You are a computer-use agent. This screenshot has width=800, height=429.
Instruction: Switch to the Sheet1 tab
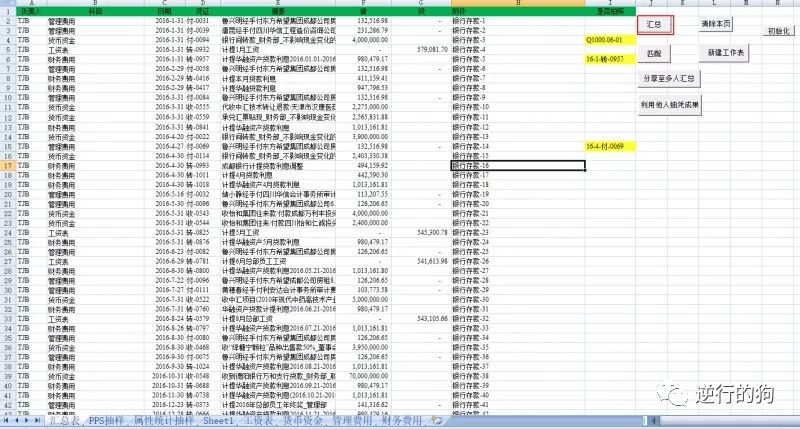[218, 421]
